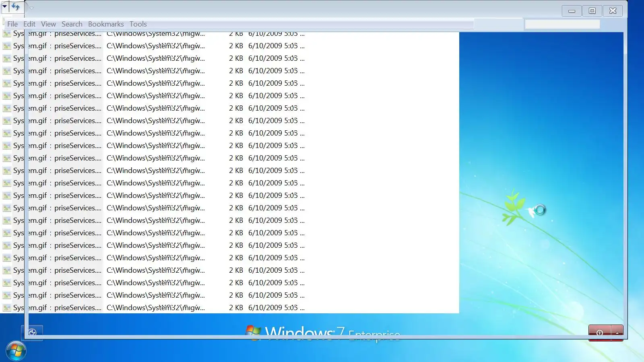The image size is (644, 362).
Task: Click the Windows Start orb
Action: click(16, 351)
